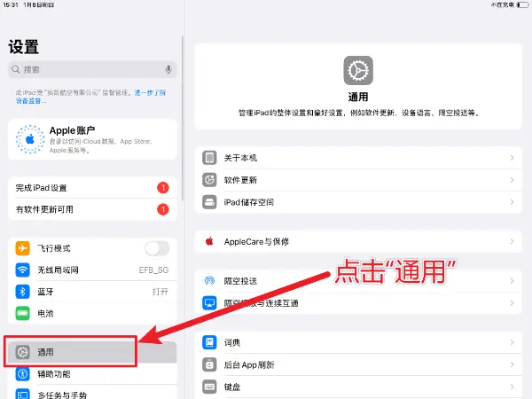Tap the red badge on 有软件更新可用
The image size is (532, 399).
[163, 209]
